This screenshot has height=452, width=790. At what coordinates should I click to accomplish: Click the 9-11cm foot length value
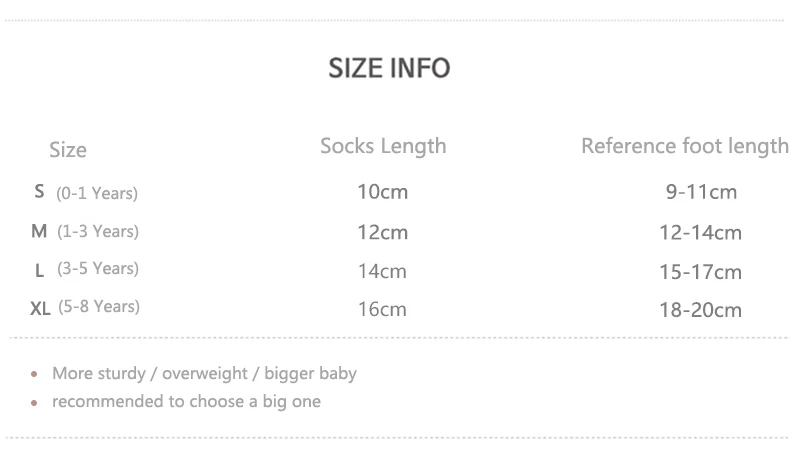point(701,192)
